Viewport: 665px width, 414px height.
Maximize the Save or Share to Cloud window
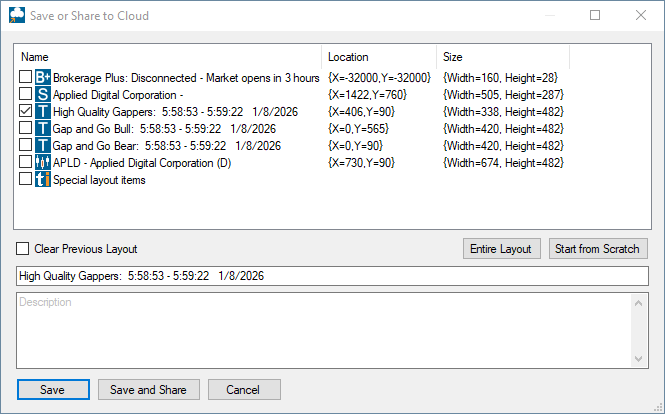point(595,15)
